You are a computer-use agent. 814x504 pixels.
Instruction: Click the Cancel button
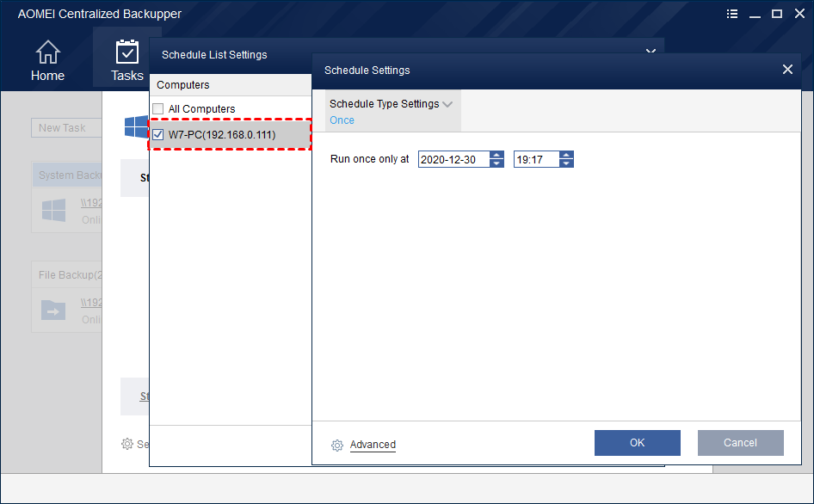[740, 443]
